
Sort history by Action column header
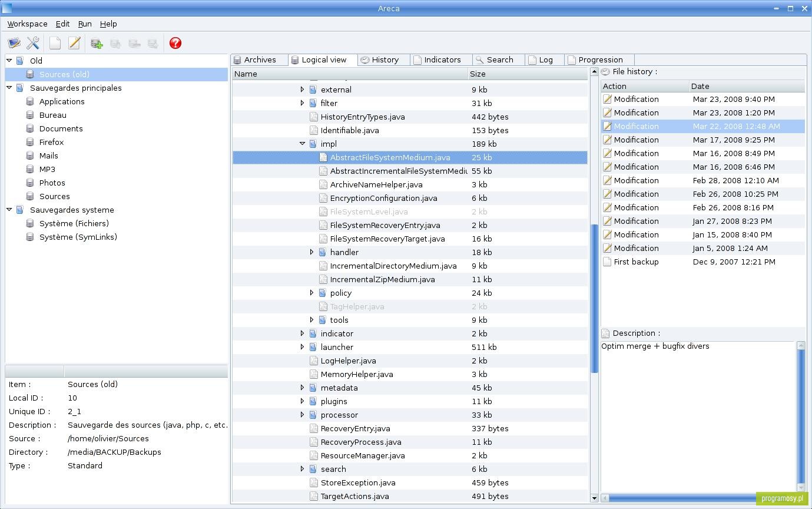click(645, 86)
